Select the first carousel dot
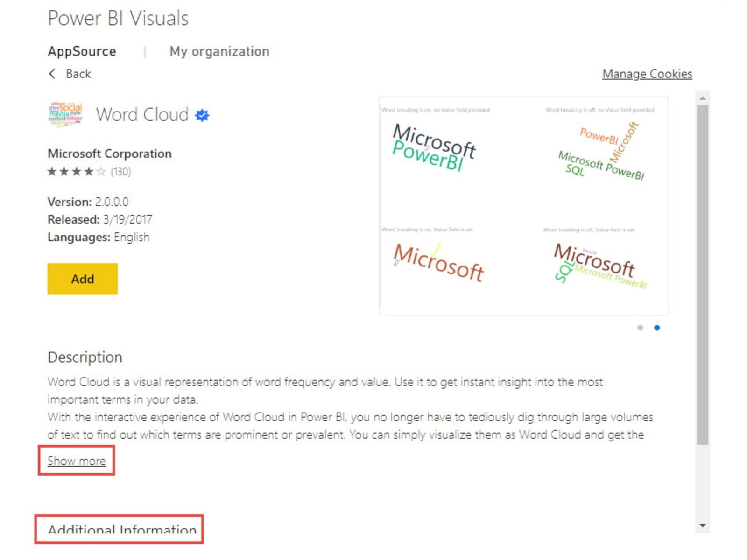Image resolution: width=747 pixels, height=560 pixels. coord(640,328)
